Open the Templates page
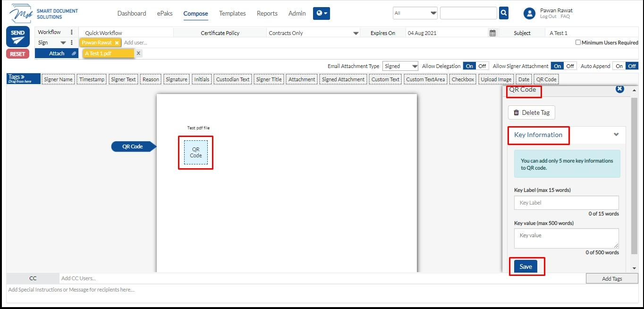Screen dimensions: 644x309 pos(232,13)
